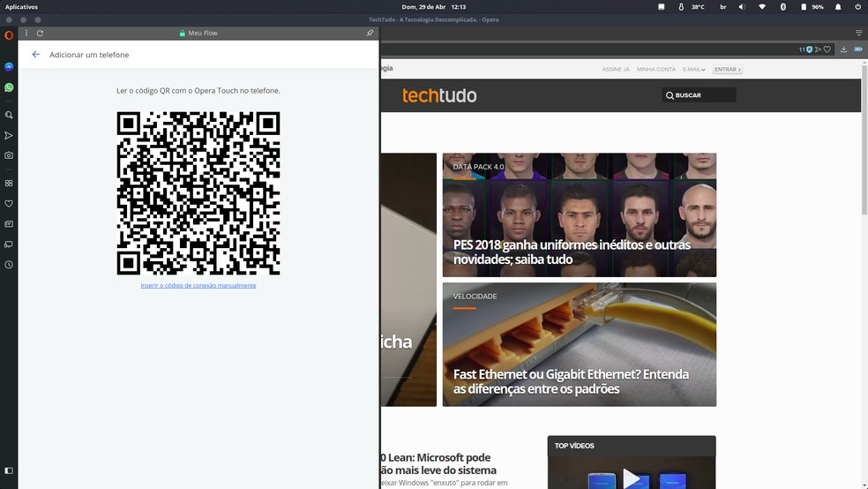868x489 pixels.
Task: Click the ad blocker shield icon
Action: (x=809, y=49)
